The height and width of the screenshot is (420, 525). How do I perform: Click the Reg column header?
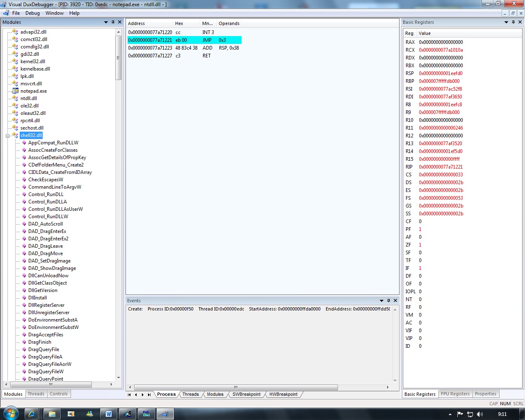(410, 33)
